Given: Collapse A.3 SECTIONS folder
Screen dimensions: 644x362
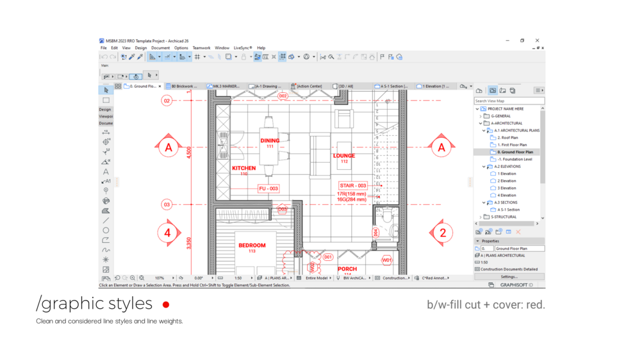Looking at the screenshot, I should tap(484, 202).
